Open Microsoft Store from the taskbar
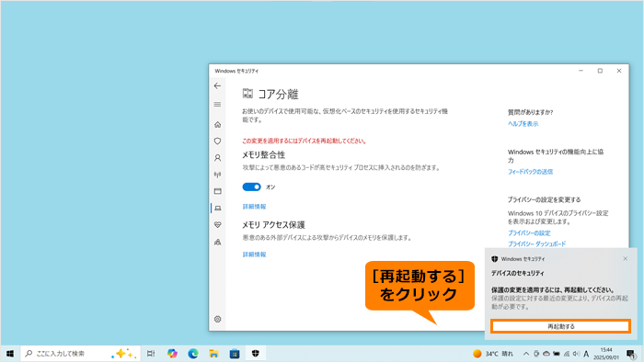 (x=235, y=354)
